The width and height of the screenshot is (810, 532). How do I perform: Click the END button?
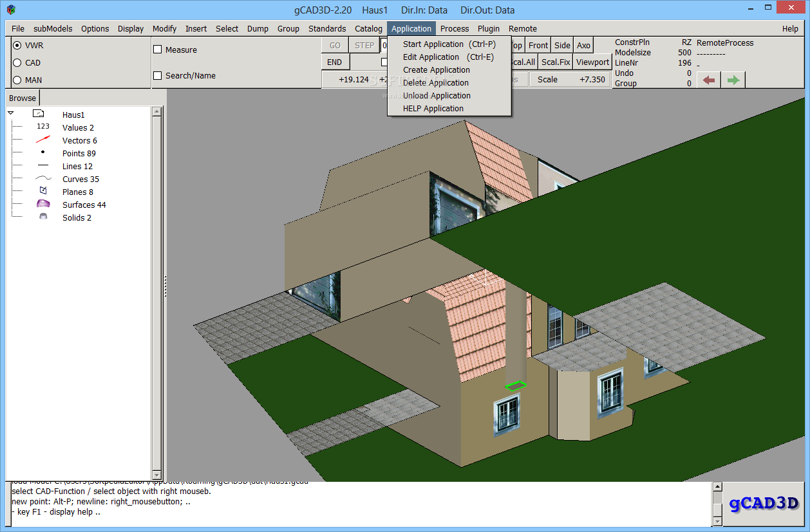point(335,62)
